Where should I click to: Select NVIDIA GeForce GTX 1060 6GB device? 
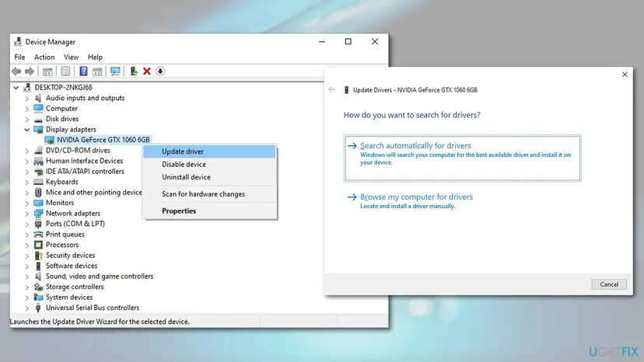[103, 140]
